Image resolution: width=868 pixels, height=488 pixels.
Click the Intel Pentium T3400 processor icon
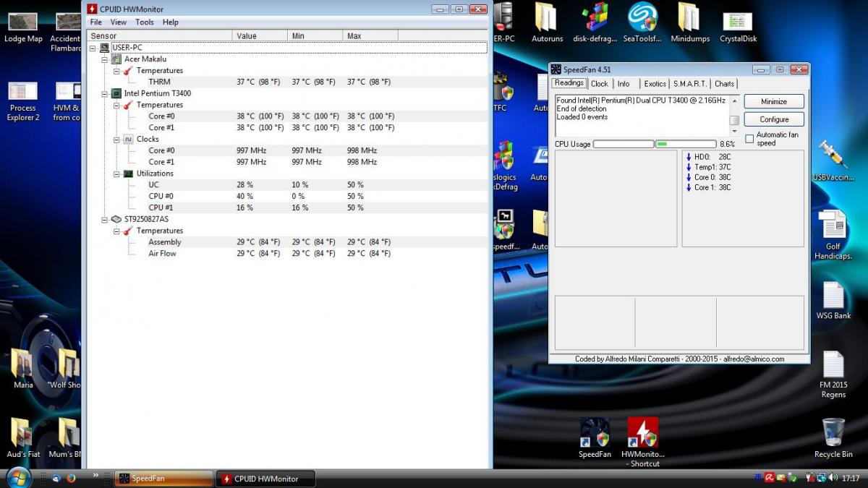click(116, 93)
